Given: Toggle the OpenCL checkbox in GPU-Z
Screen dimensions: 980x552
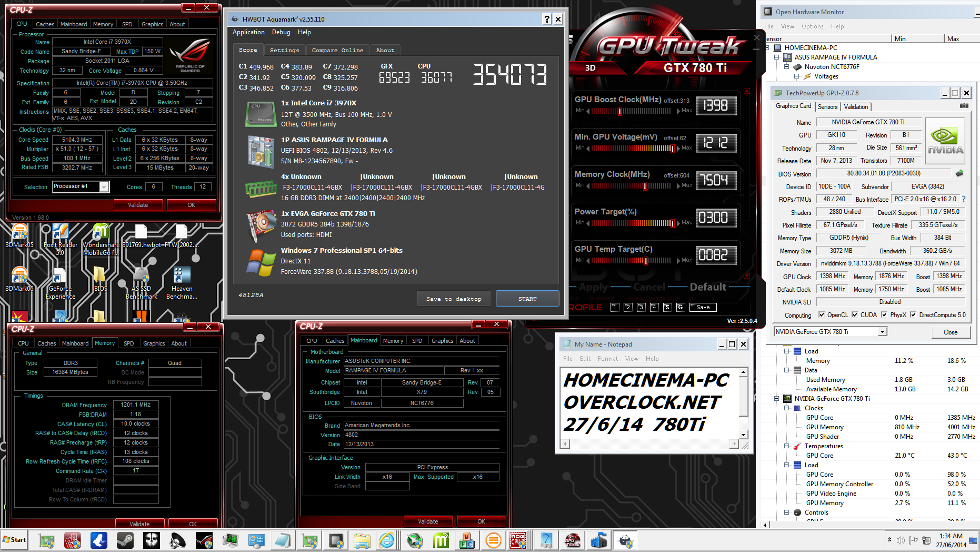Looking at the screenshot, I should (822, 314).
